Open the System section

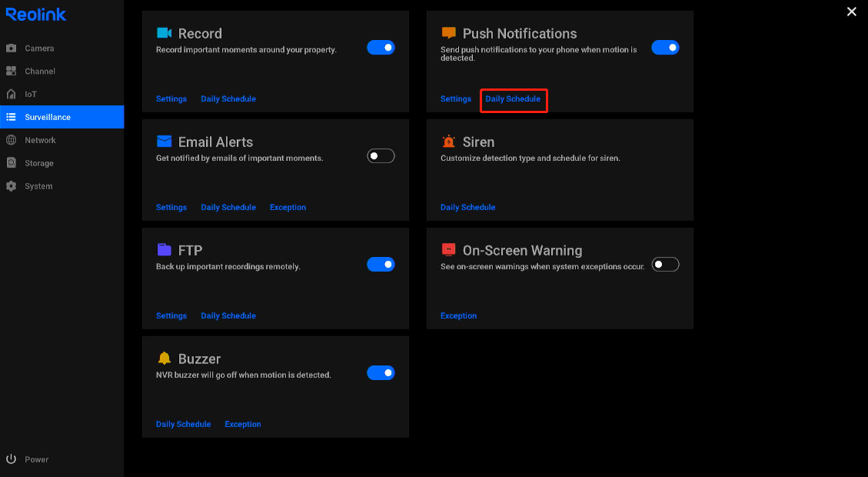tap(62, 186)
